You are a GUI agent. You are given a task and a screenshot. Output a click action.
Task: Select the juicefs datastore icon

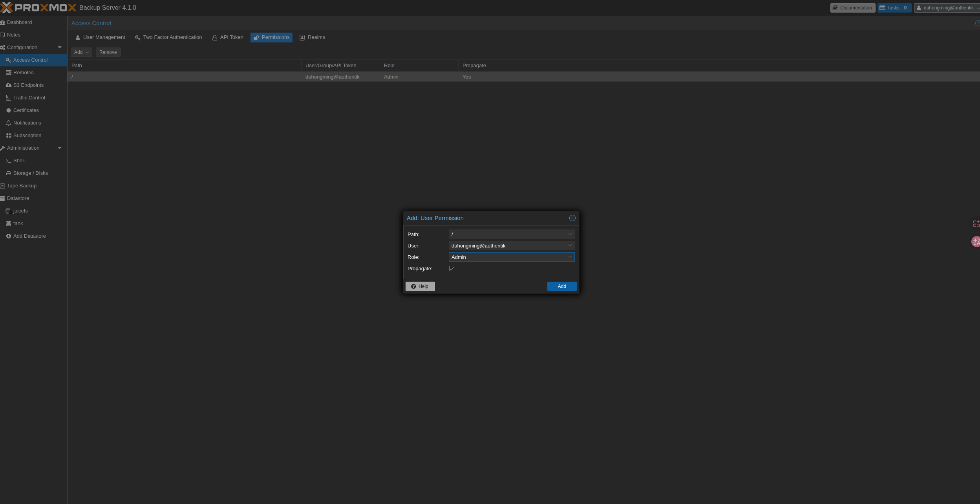pyautogui.click(x=9, y=211)
